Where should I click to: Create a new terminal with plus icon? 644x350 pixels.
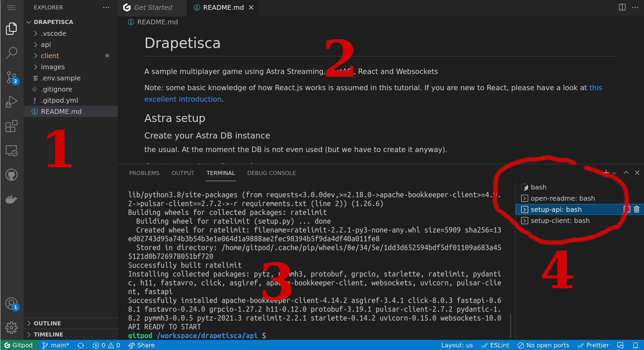pos(606,173)
